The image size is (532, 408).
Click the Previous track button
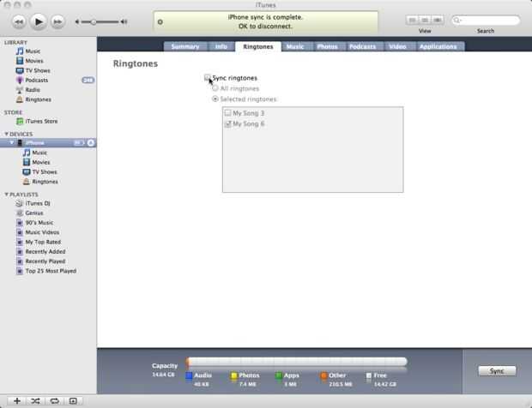coord(19,22)
